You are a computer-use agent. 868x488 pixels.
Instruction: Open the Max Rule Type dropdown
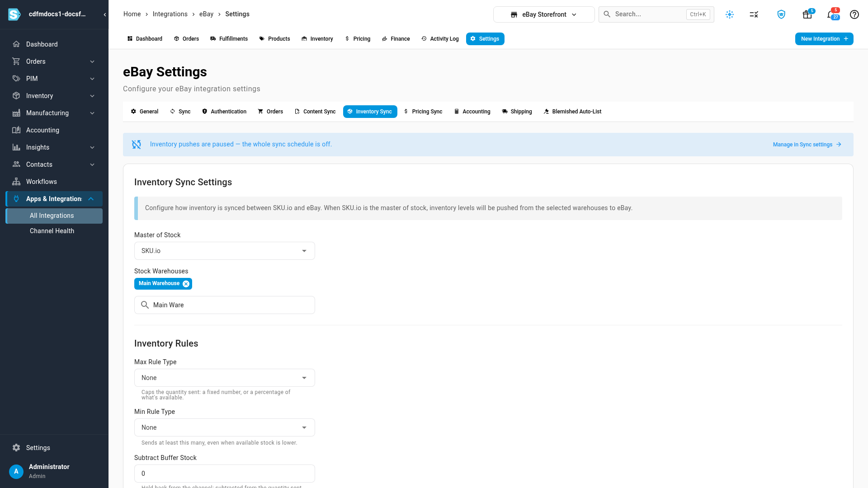[x=225, y=378]
